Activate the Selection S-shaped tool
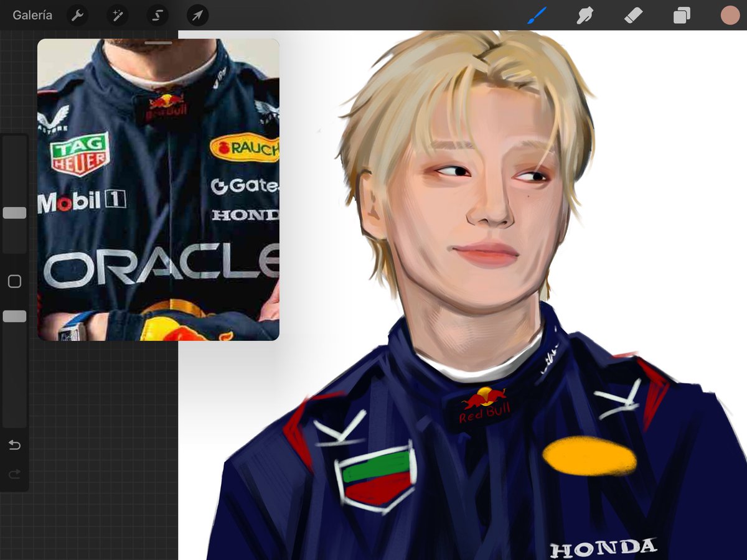Screen dimensions: 747x560 tap(157, 16)
